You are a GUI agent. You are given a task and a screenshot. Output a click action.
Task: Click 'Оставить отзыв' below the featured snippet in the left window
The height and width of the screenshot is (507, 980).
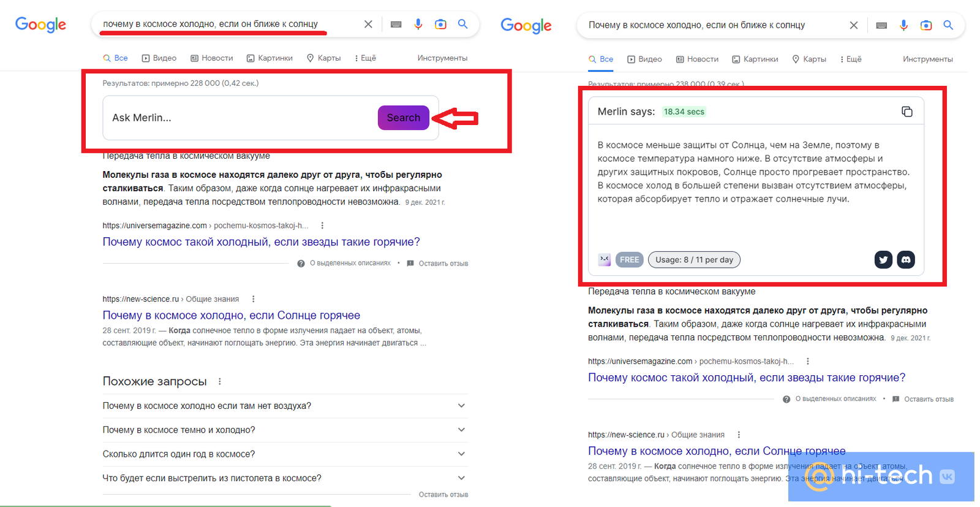[443, 264]
